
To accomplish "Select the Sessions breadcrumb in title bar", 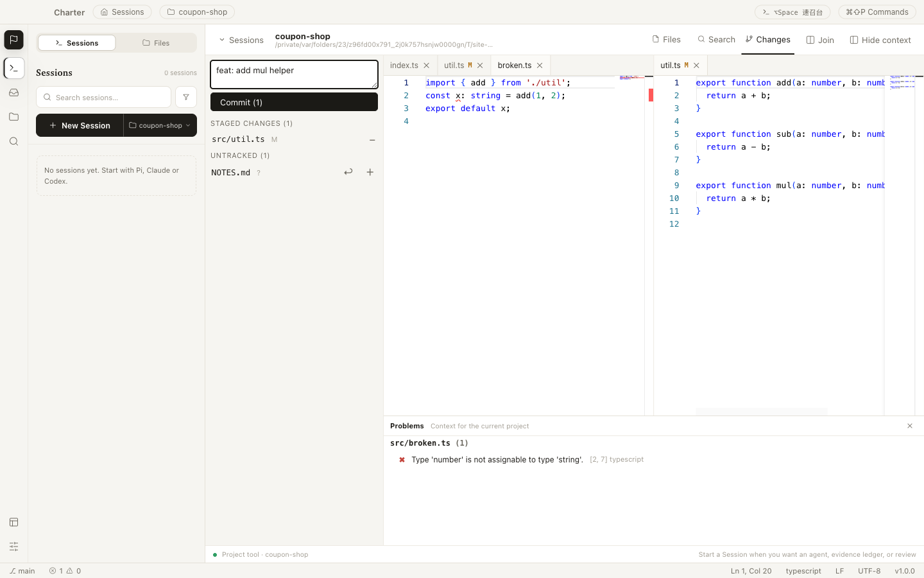I will point(122,12).
